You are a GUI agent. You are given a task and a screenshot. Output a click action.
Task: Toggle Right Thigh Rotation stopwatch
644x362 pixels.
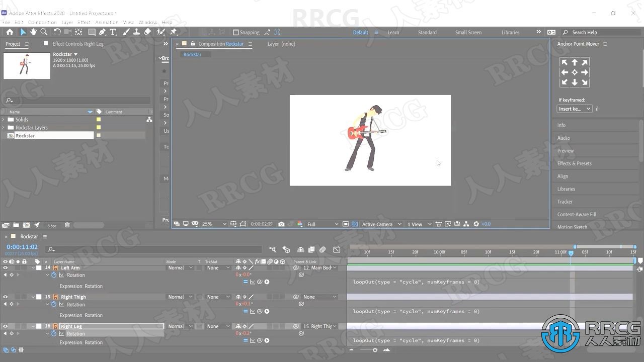[x=54, y=304]
